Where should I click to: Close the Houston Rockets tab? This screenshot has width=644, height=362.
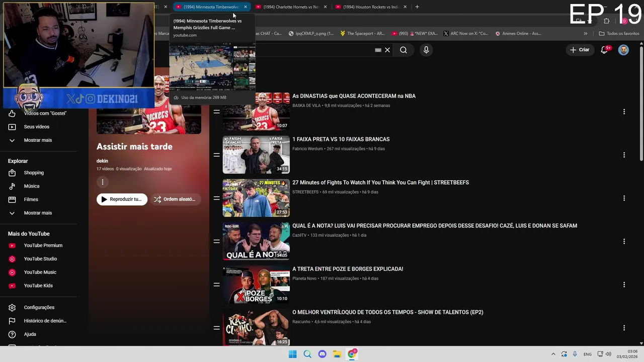point(405,7)
